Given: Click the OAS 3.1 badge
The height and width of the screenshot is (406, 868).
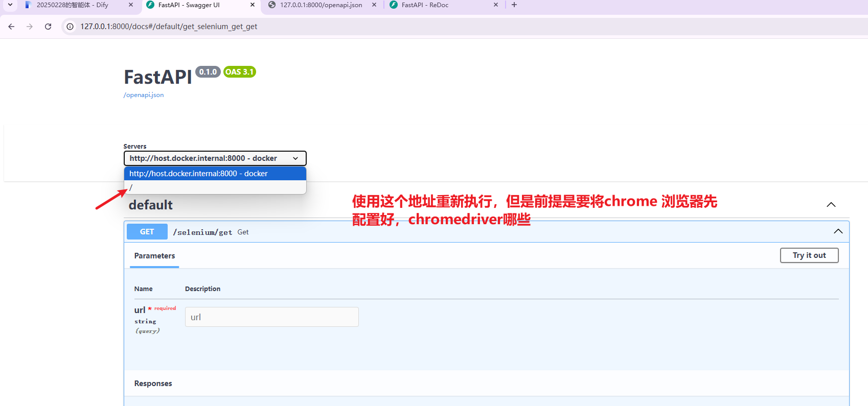Looking at the screenshot, I should [x=240, y=72].
